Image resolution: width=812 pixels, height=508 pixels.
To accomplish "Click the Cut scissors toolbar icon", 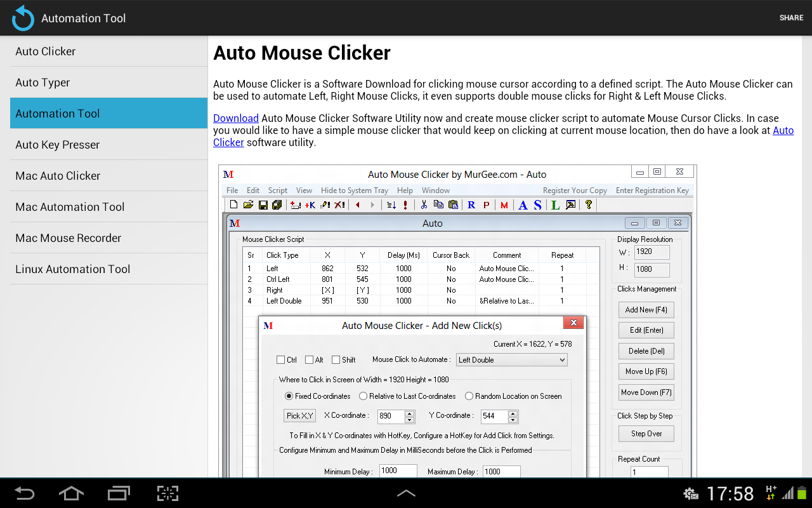I will pyautogui.click(x=424, y=204).
